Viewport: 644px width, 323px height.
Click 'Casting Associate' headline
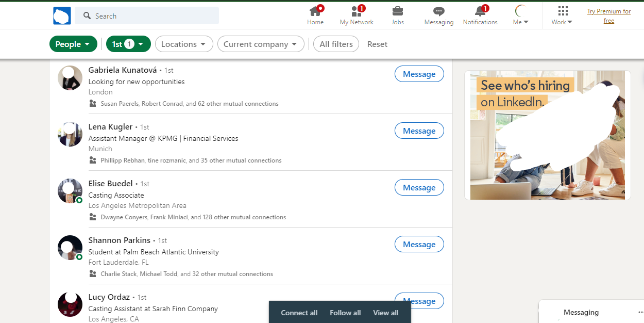tap(116, 195)
